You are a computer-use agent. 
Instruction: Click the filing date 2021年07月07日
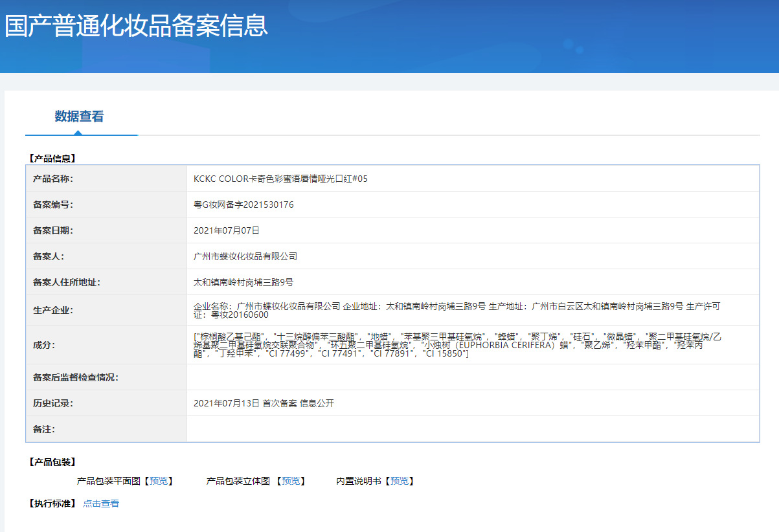point(227,230)
